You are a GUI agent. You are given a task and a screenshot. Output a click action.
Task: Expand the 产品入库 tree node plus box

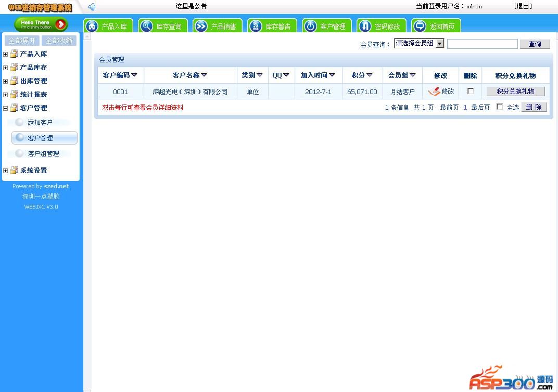click(5, 55)
